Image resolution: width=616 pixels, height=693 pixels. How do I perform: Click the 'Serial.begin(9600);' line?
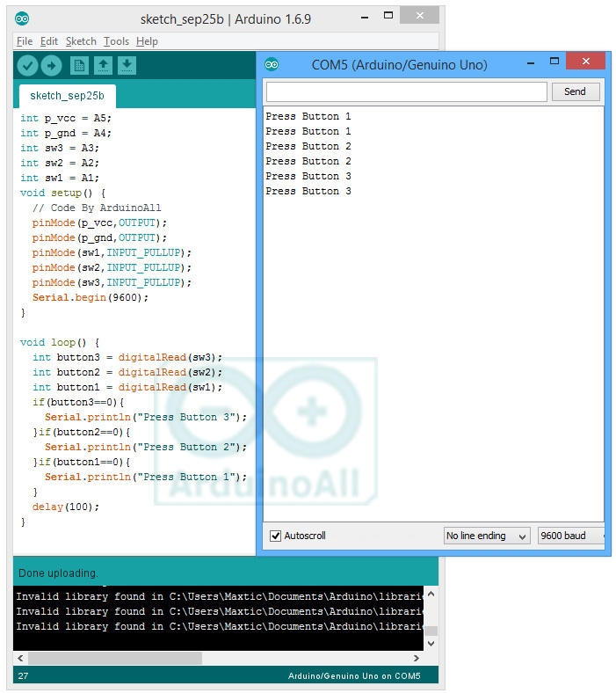(91, 298)
